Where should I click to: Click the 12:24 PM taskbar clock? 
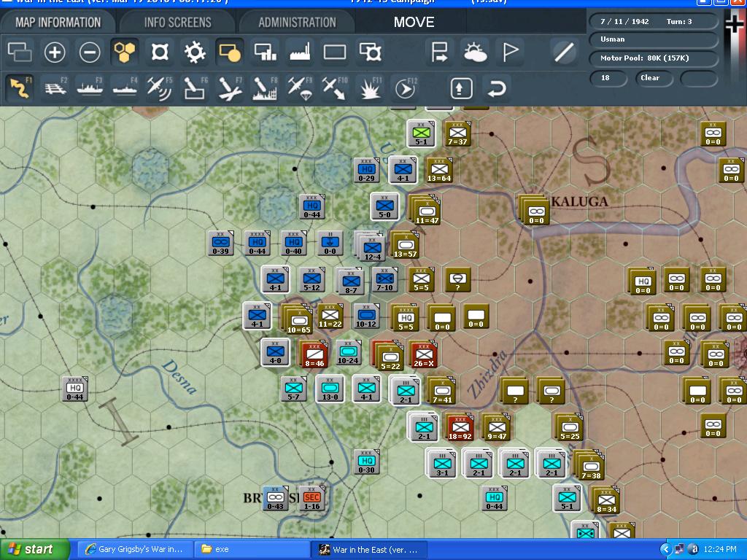(x=720, y=550)
